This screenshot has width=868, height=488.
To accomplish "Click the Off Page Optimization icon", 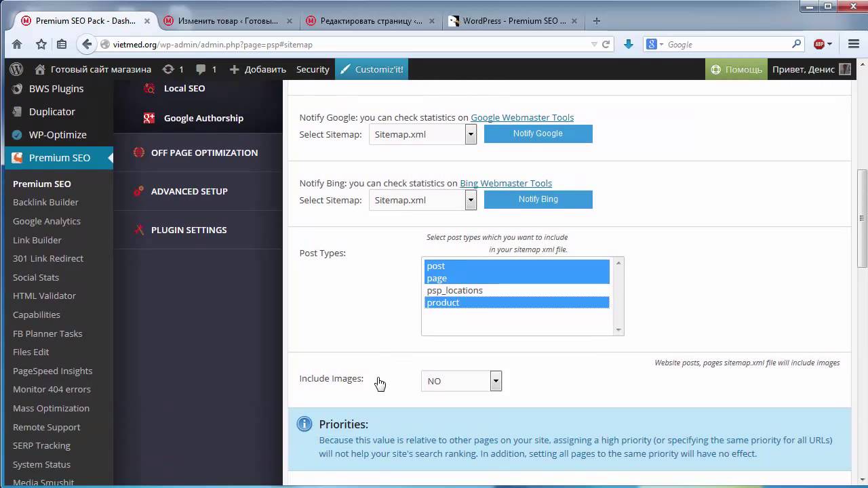I will click(x=139, y=152).
